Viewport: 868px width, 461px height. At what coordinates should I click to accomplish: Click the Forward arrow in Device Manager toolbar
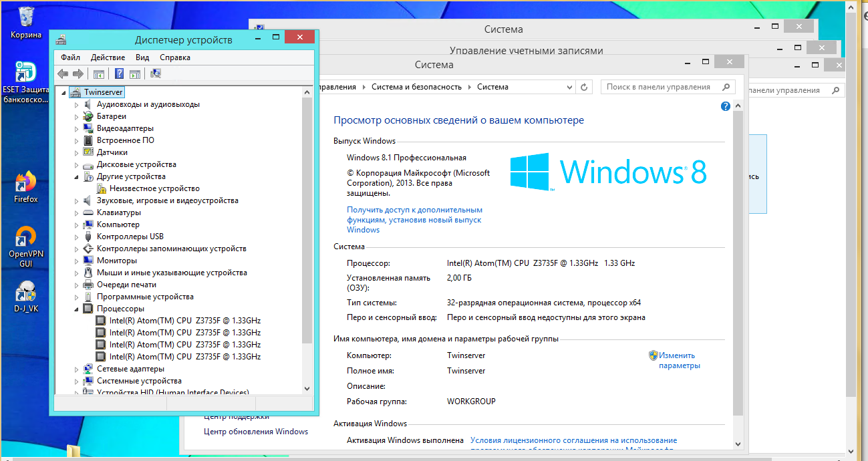click(x=78, y=73)
